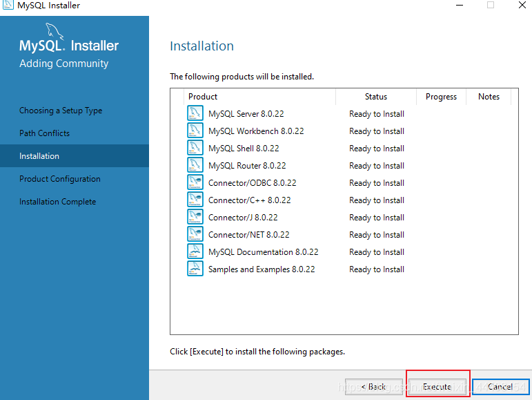The height and width of the screenshot is (400, 532).
Task: Click the MySQL Workbench 8.0.22 icon
Action: coord(195,131)
